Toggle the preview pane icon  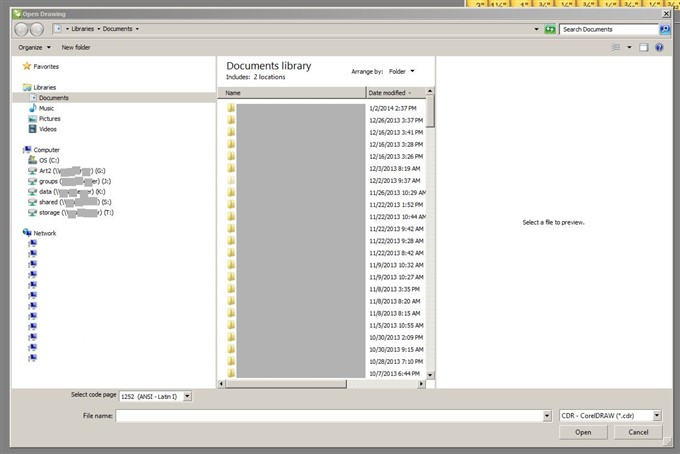(644, 47)
